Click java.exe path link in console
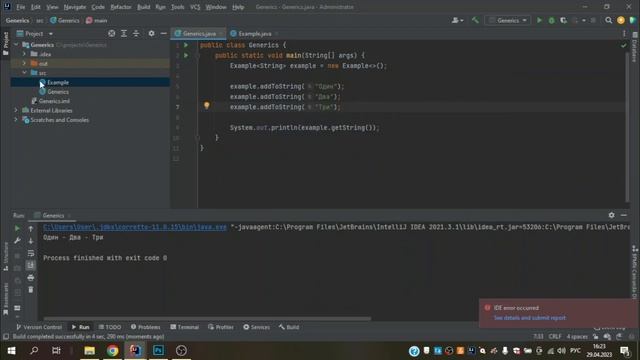The width and height of the screenshot is (640, 360). [135, 227]
